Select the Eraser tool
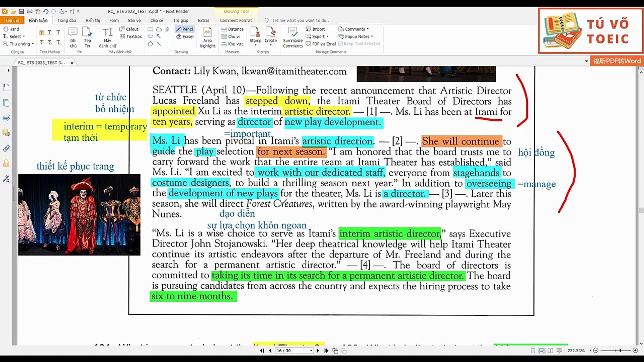 tap(185, 37)
